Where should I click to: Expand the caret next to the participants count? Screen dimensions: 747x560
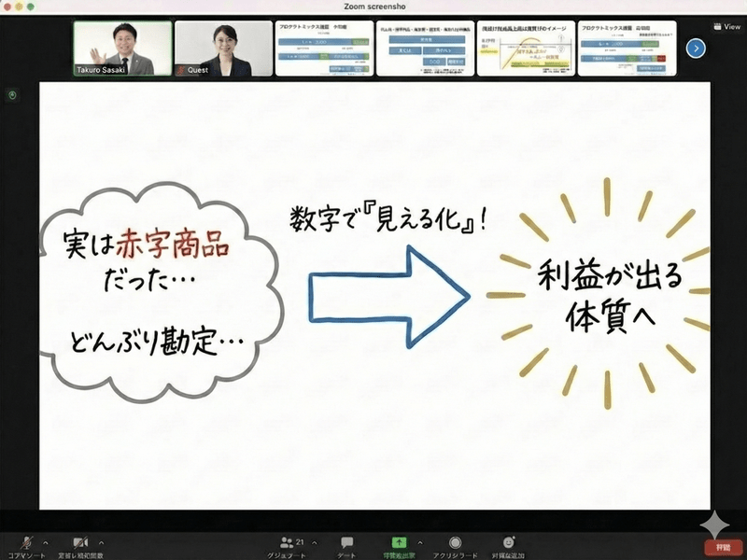coord(314,541)
